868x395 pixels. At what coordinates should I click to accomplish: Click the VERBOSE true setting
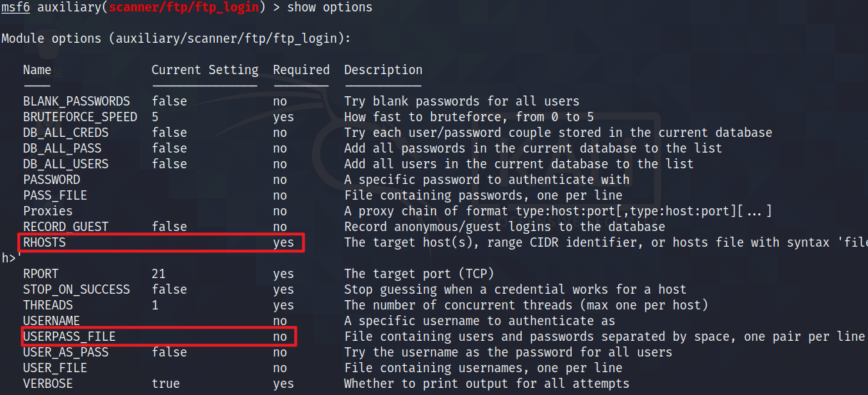click(x=166, y=384)
